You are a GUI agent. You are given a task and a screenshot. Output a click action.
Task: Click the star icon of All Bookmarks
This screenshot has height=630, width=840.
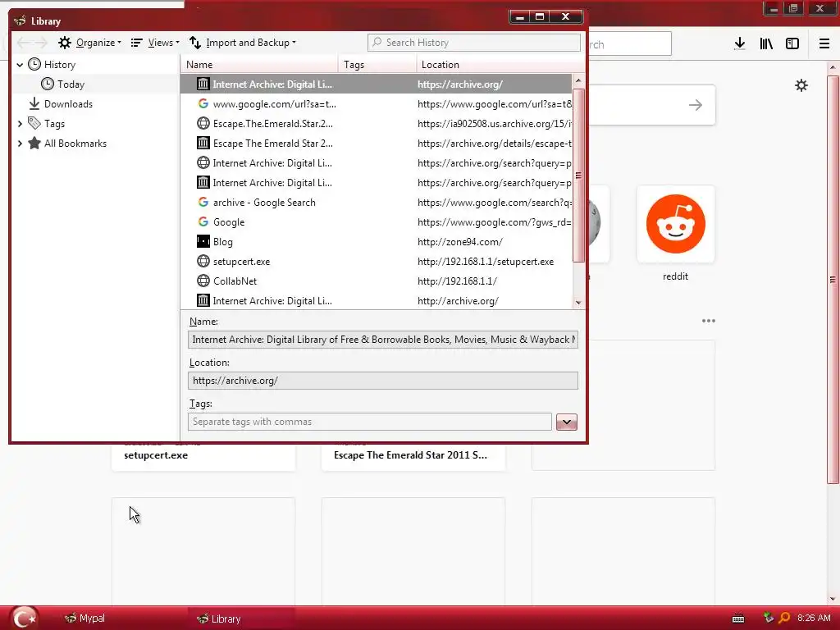[34, 143]
